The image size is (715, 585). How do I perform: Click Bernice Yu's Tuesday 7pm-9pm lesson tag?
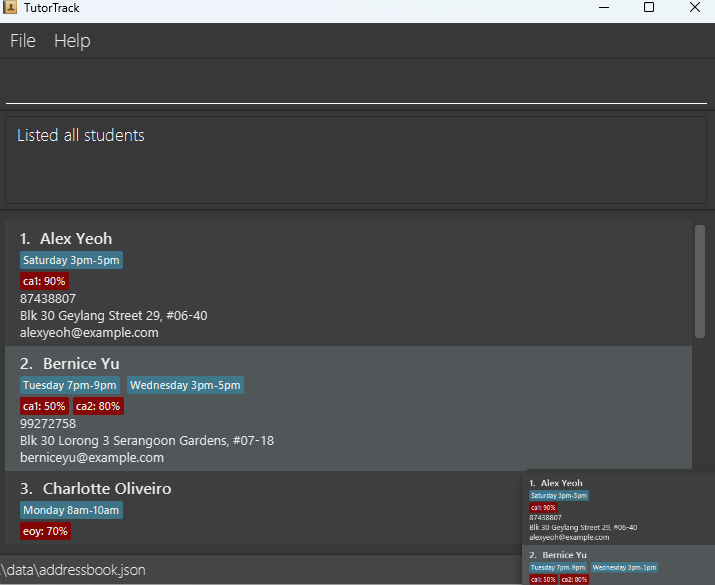tap(70, 385)
